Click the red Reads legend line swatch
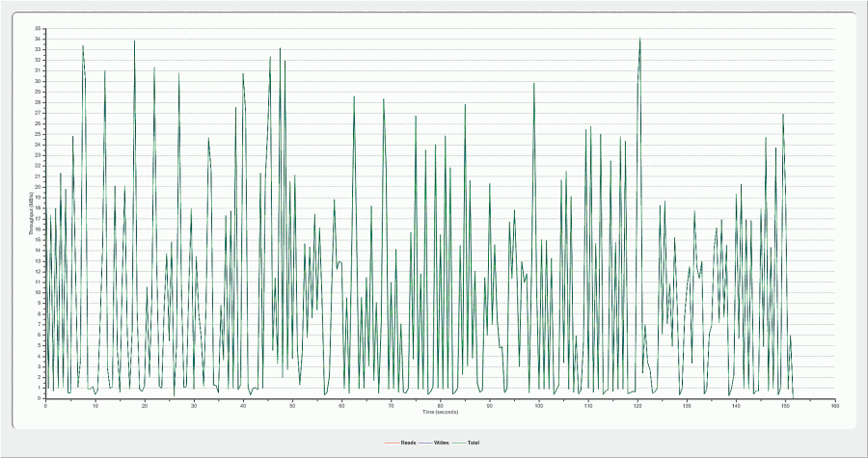Screen dimensions: 868x458 [391, 443]
